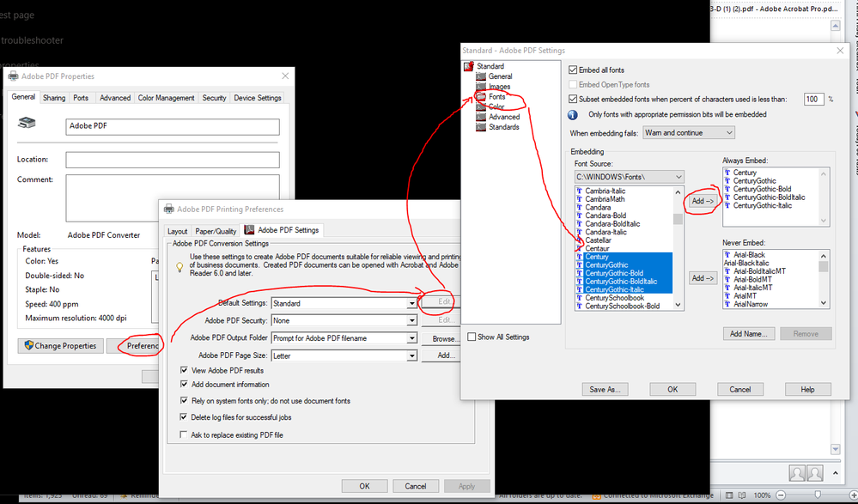Select the Standard root icon in settings tree
The height and width of the screenshot is (504, 858).
(x=468, y=66)
